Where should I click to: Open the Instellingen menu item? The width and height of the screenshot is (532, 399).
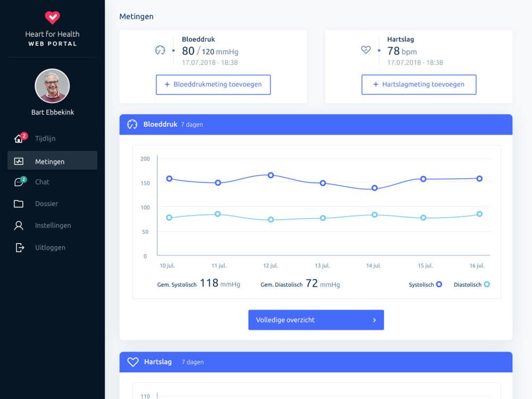(52, 225)
